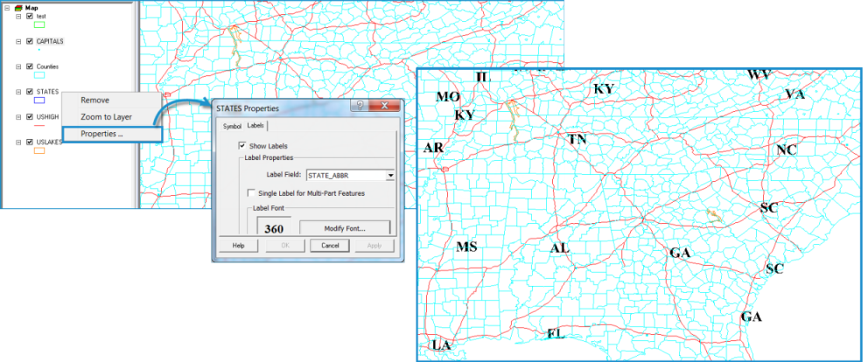Click the red USHIGH line symbol
The image size is (868, 362).
(39, 125)
